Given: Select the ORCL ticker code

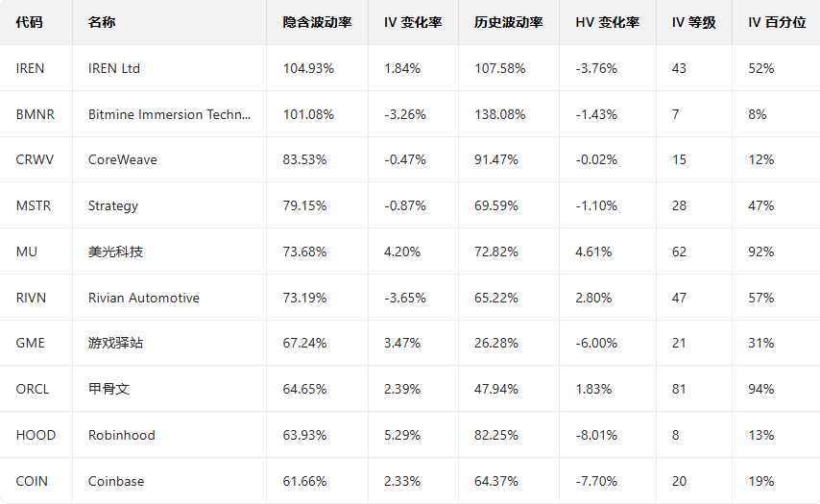Looking at the screenshot, I should click(33, 389).
